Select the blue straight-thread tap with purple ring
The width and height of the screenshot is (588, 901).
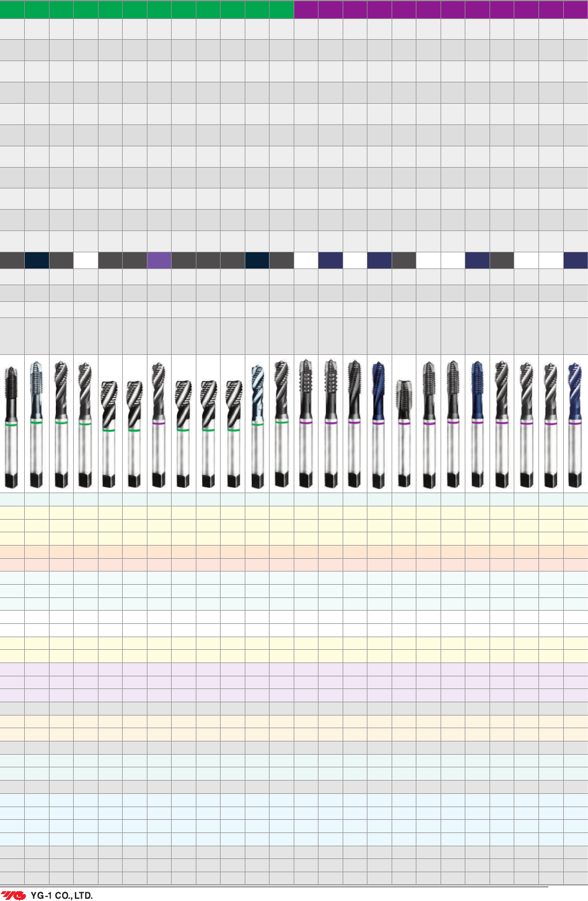(477, 425)
